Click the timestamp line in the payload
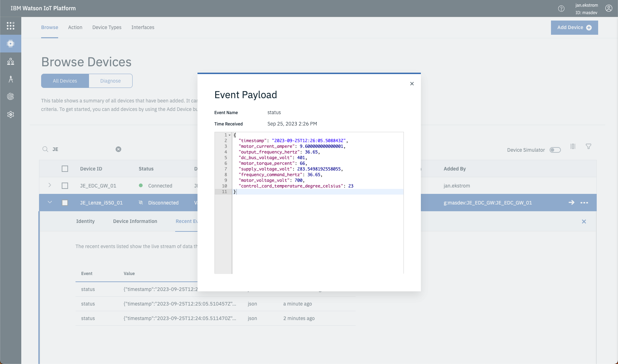The image size is (618, 364). click(x=293, y=141)
